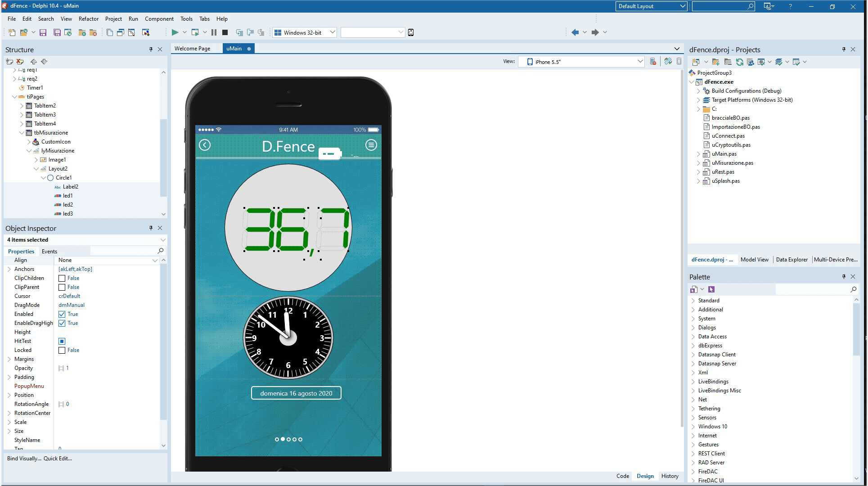868x486 pixels.
Task: Open the Align property dropdown
Action: [155, 261]
